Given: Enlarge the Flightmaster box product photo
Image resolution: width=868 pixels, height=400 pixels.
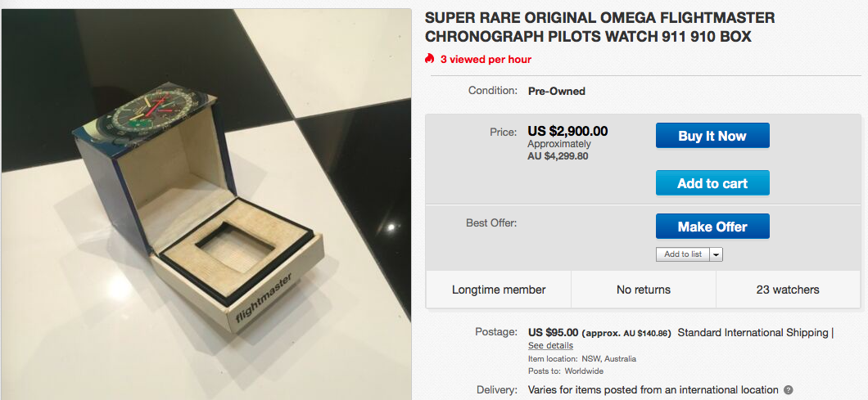Looking at the screenshot, I should (x=206, y=204).
